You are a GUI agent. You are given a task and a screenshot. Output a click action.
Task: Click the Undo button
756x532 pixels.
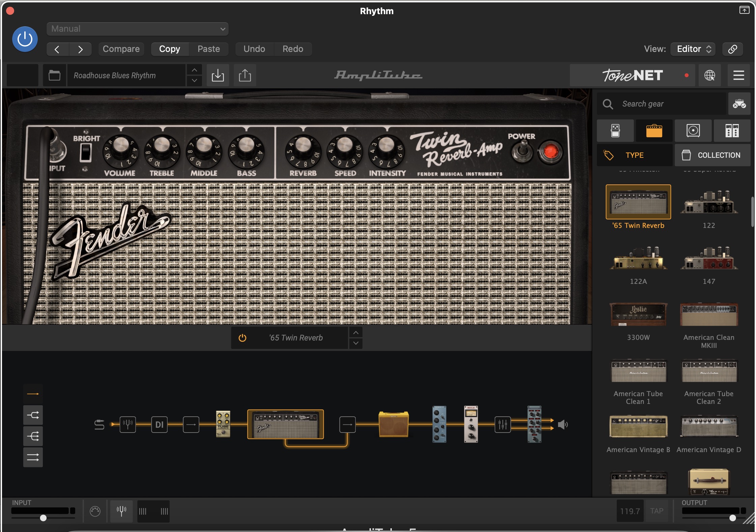point(254,49)
